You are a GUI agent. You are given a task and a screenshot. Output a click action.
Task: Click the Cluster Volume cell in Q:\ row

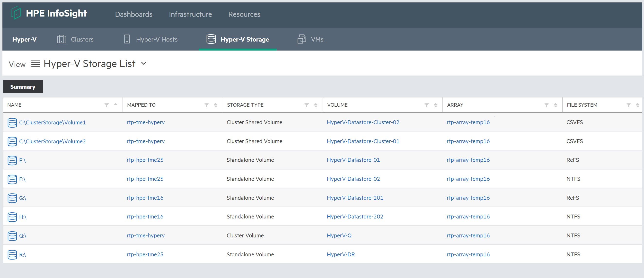click(x=245, y=235)
